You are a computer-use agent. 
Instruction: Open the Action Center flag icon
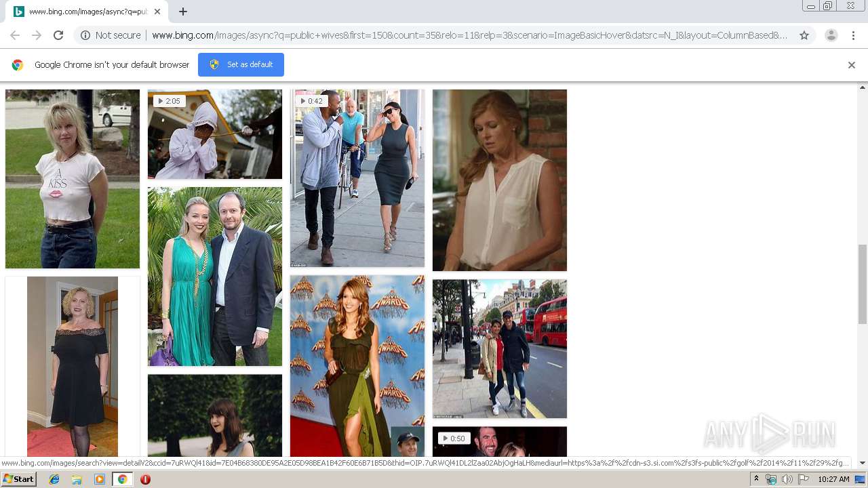(803, 479)
